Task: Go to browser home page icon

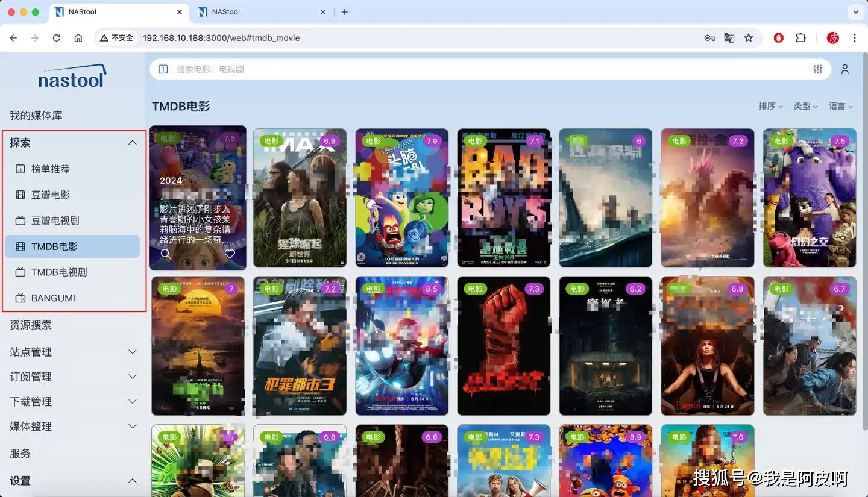Action: [x=78, y=38]
